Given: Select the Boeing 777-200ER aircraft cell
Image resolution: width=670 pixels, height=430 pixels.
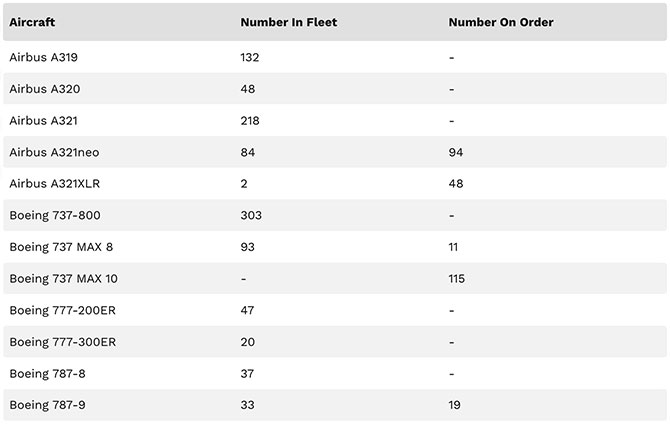Looking at the screenshot, I should pos(62,310).
